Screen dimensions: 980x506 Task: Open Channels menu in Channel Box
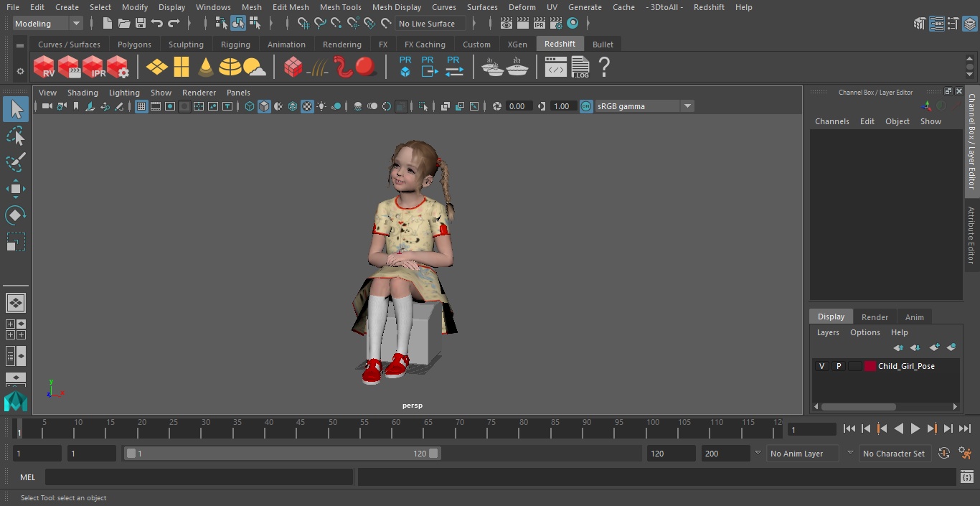[x=831, y=121]
